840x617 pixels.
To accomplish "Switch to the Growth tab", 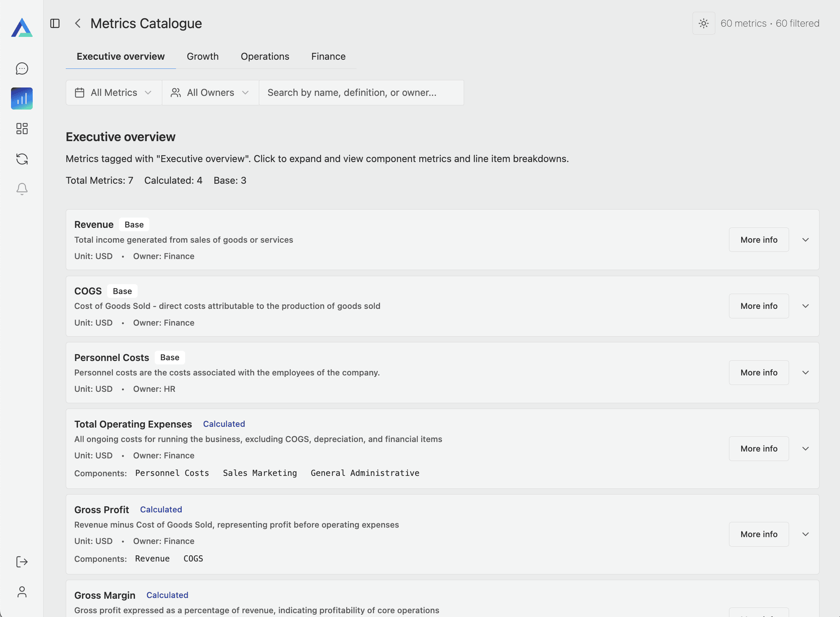I will [203, 56].
